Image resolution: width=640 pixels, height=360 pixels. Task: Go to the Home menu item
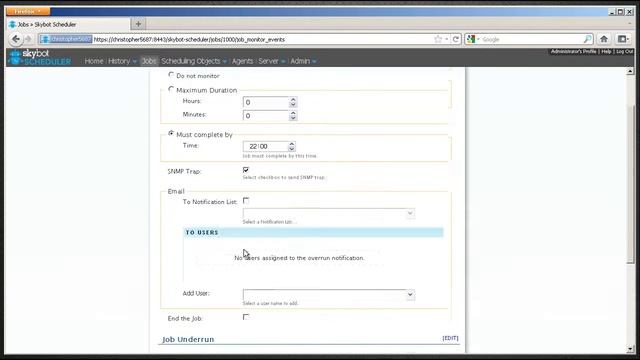[x=94, y=61]
